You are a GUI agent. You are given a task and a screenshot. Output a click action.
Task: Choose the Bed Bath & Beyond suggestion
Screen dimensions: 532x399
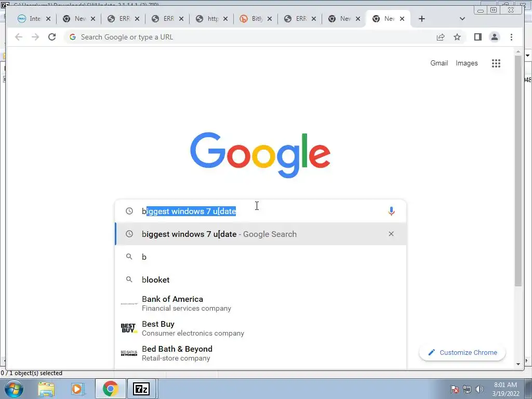[x=261, y=353]
